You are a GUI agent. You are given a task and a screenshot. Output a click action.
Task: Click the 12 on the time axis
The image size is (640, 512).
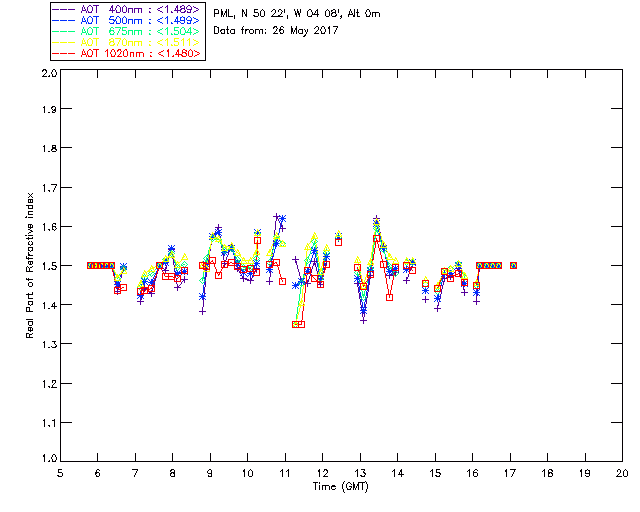322,473
